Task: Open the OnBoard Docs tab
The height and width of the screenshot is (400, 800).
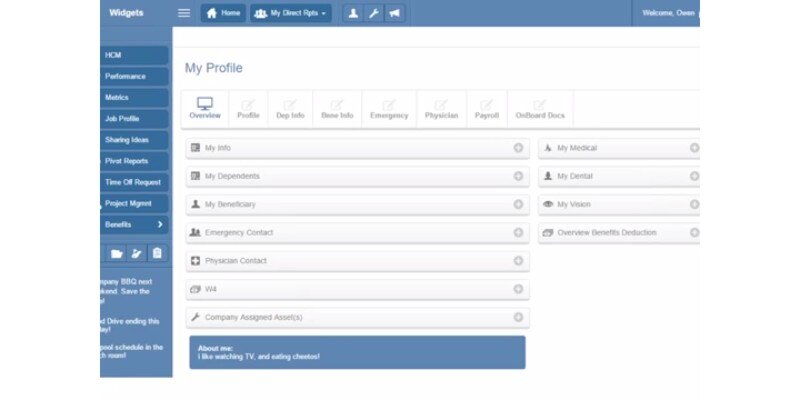Action: coord(540,109)
